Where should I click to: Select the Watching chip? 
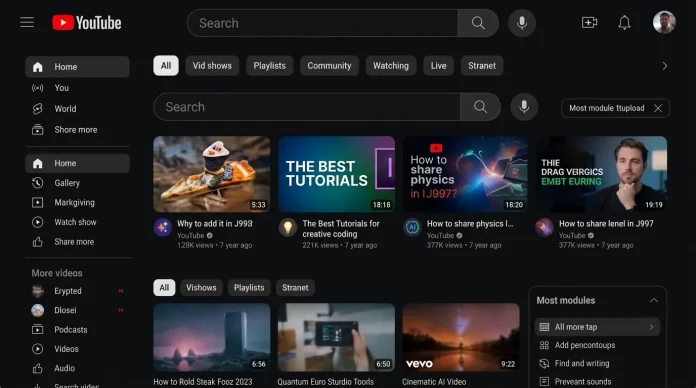point(391,66)
